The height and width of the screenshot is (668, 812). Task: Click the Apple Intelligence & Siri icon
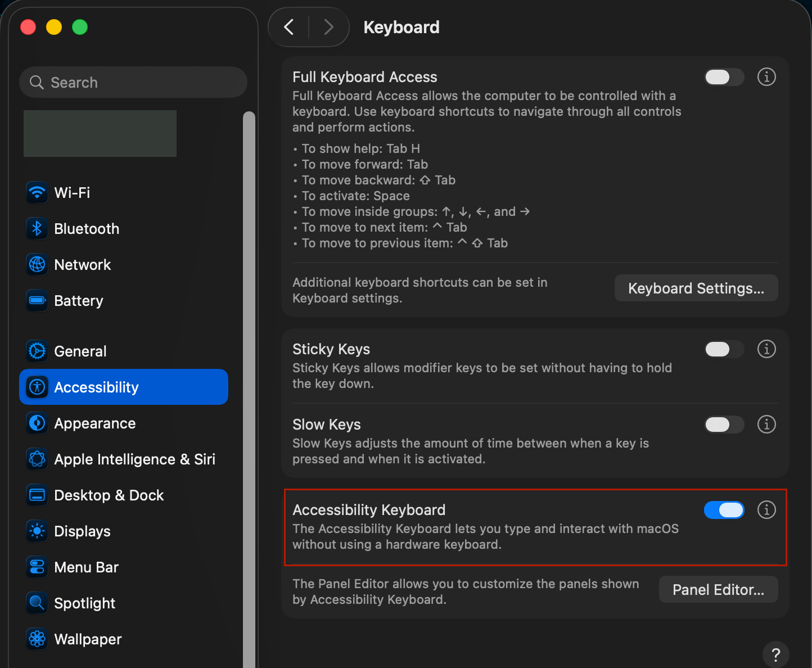pos(37,459)
